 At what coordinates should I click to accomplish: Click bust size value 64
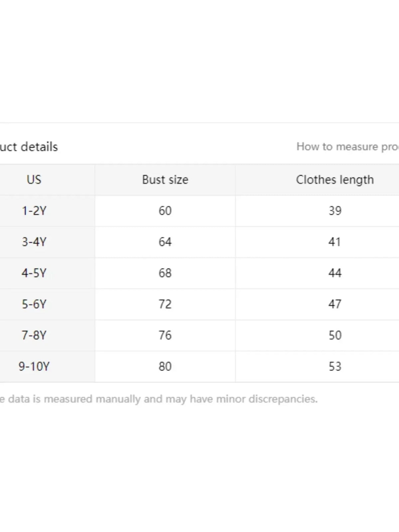click(x=165, y=242)
